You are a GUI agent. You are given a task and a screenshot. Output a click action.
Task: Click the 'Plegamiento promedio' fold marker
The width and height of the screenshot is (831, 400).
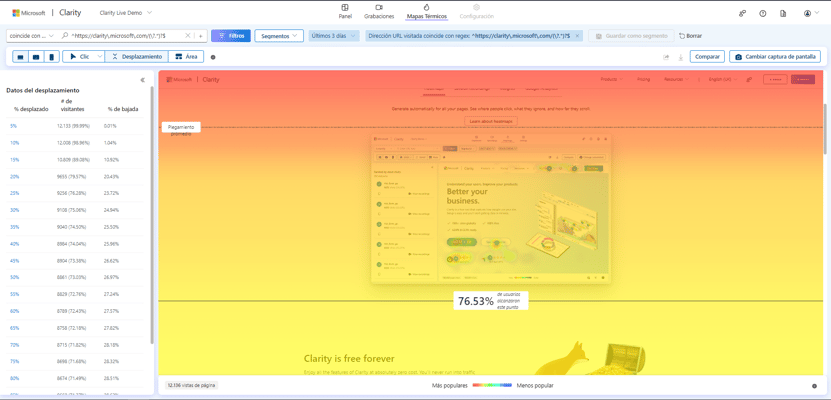point(181,130)
